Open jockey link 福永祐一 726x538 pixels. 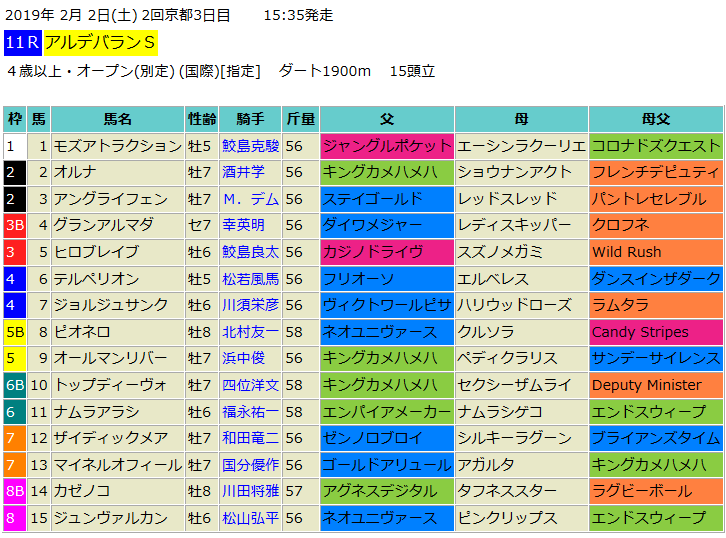coord(250,412)
